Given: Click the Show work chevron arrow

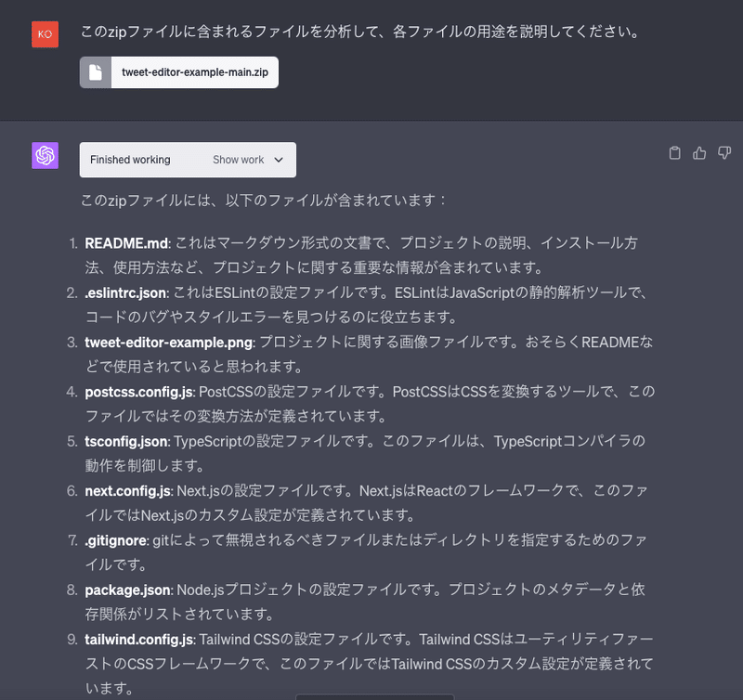Looking at the screenshot, I should point(279,160).
